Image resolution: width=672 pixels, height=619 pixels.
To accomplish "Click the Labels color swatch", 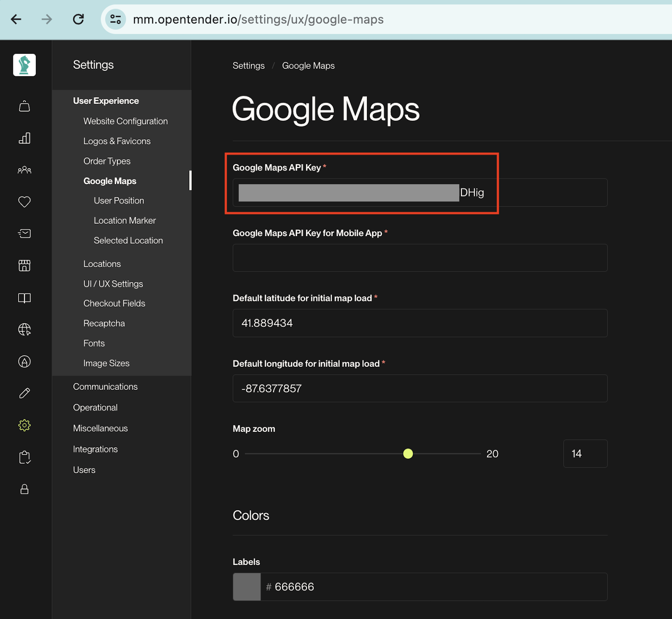I will 246,586.
